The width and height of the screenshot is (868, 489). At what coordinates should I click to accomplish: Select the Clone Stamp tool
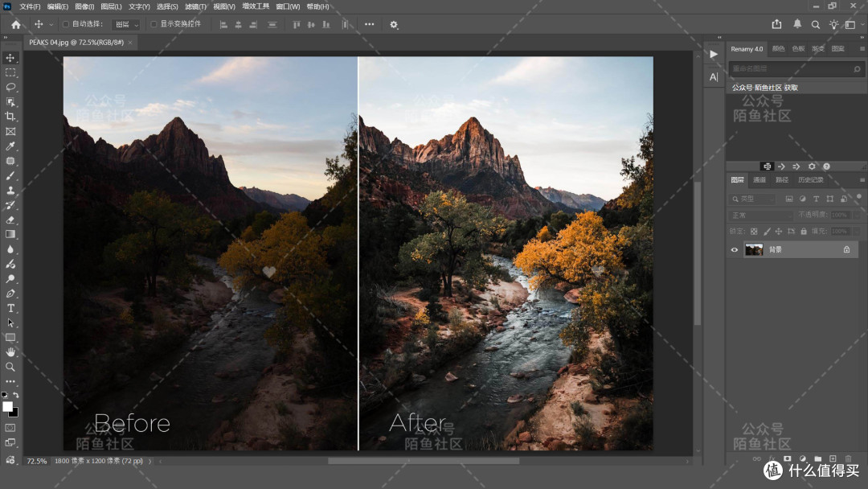pos(10,191)
